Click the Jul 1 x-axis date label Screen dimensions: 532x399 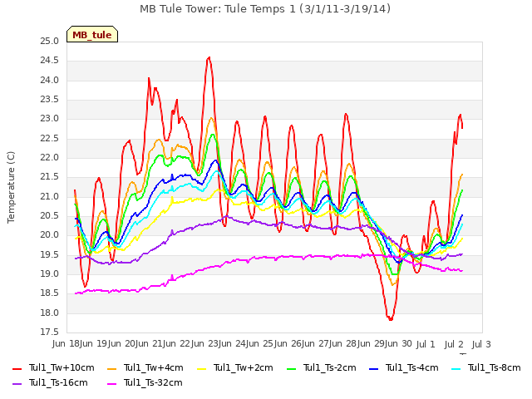(425, 344)
